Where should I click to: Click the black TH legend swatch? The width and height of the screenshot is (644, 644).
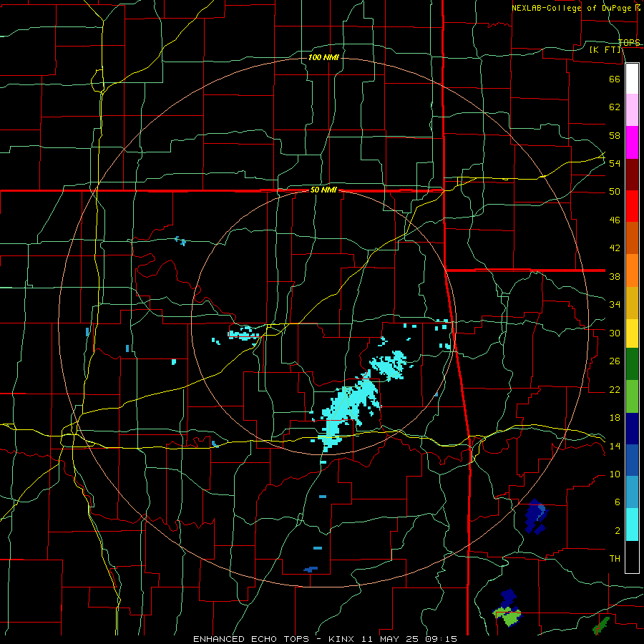pyautogui.click(x=632, y=557)
